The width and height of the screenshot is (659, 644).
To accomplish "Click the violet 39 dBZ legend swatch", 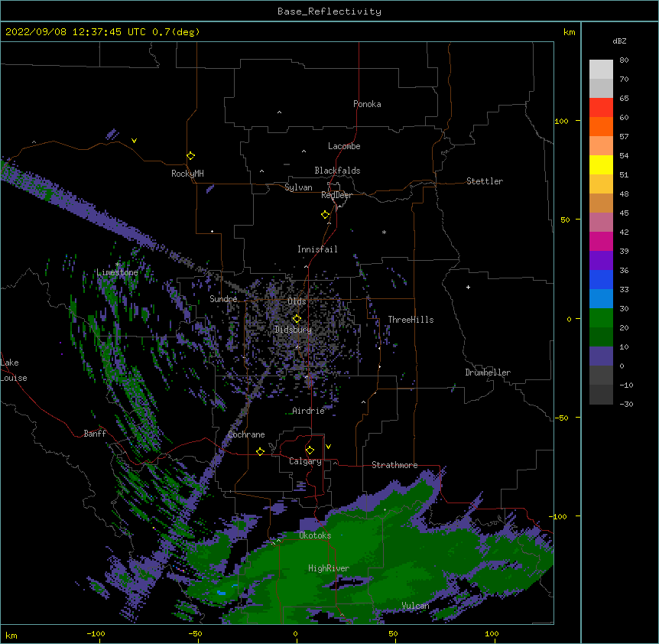I will [601, 261].
